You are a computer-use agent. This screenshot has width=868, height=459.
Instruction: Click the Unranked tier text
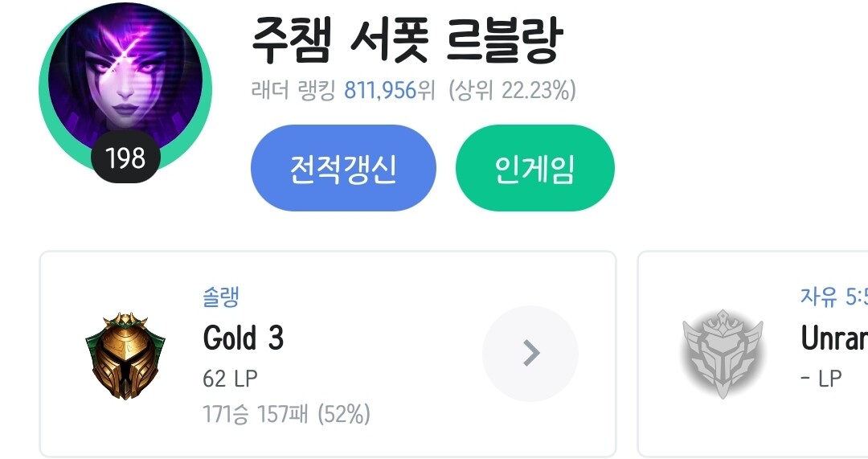(833, 338)
